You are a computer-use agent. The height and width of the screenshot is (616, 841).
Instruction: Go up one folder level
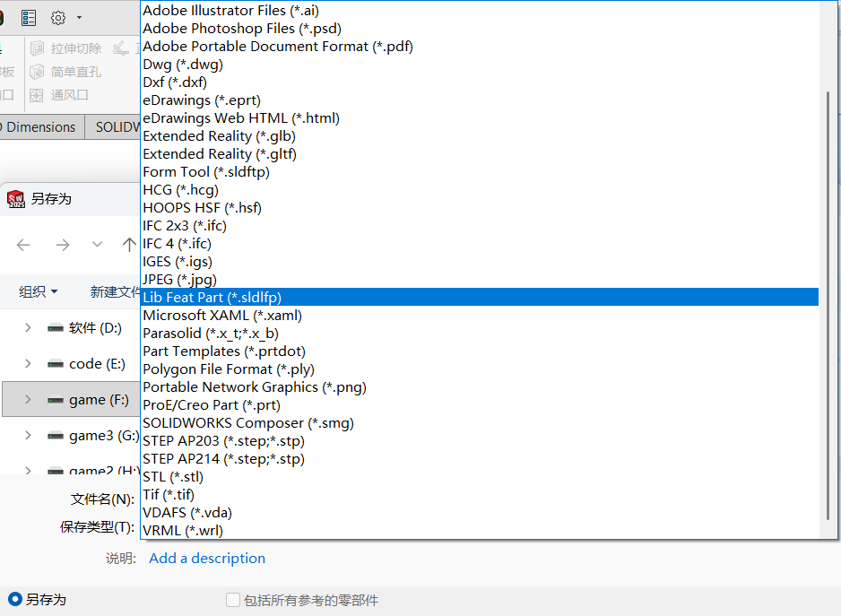coord(129,245)
